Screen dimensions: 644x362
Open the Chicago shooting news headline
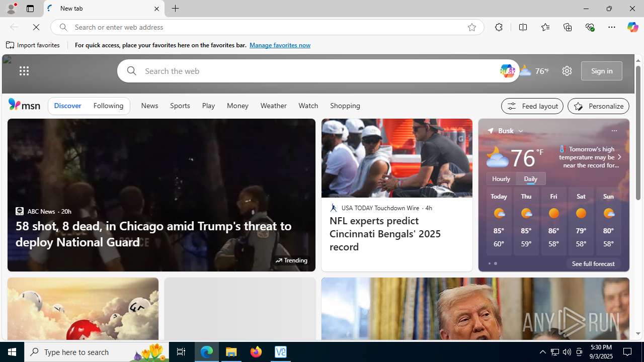click(153, 234)
